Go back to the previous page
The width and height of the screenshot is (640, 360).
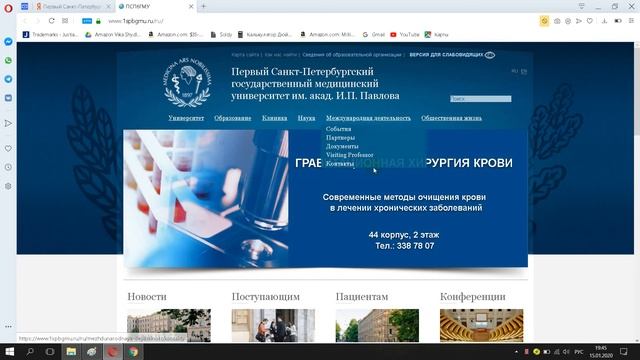pyautogui.click(x=25, y=21)
